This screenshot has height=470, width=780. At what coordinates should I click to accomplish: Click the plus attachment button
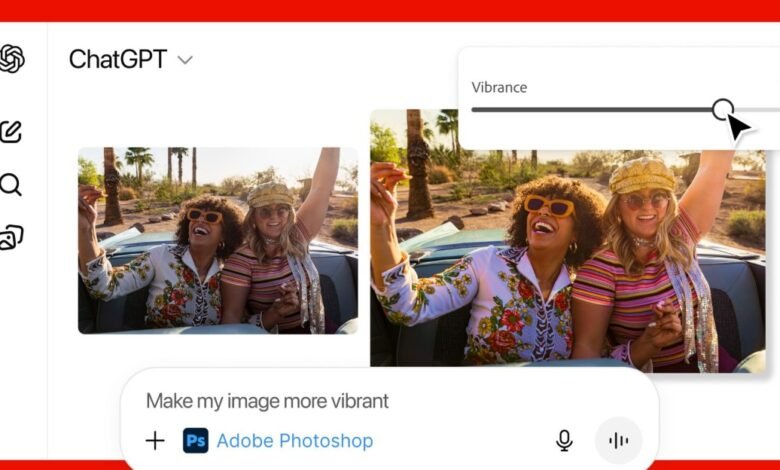(155, 440)
